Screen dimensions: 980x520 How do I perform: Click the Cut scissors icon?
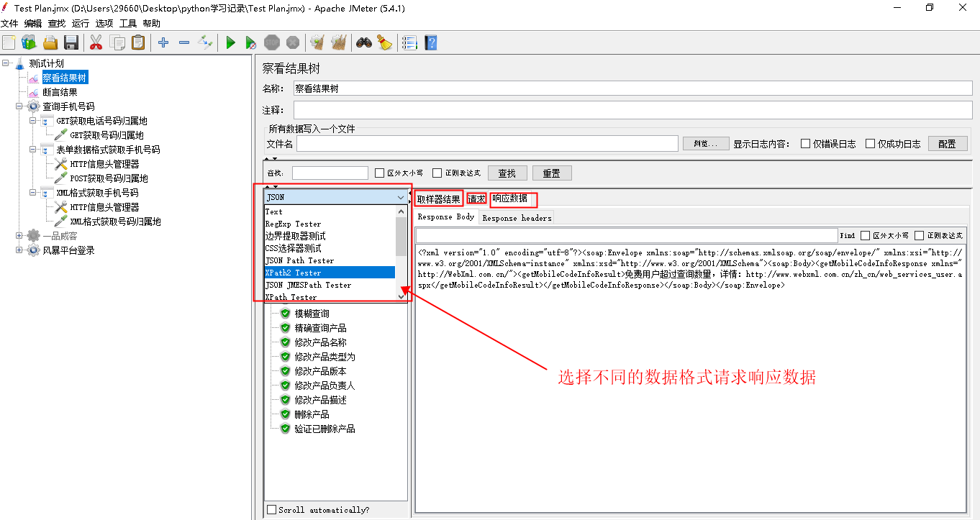point(96,43)
